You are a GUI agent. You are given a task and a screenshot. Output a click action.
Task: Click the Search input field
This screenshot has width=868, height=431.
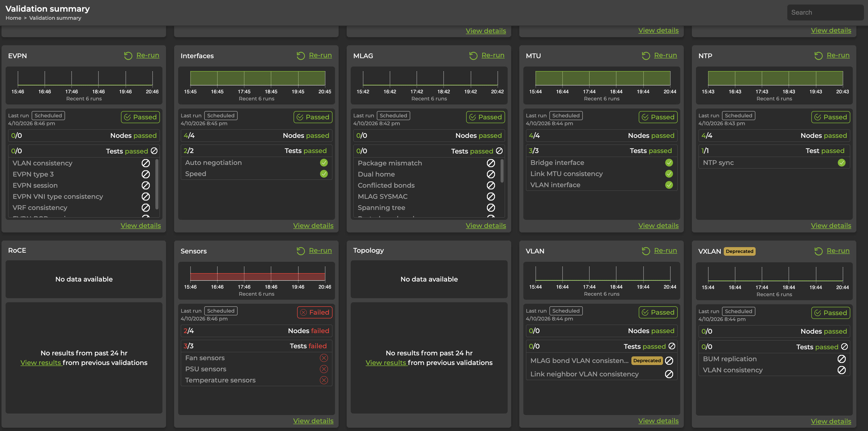click(x=825, y=12)
